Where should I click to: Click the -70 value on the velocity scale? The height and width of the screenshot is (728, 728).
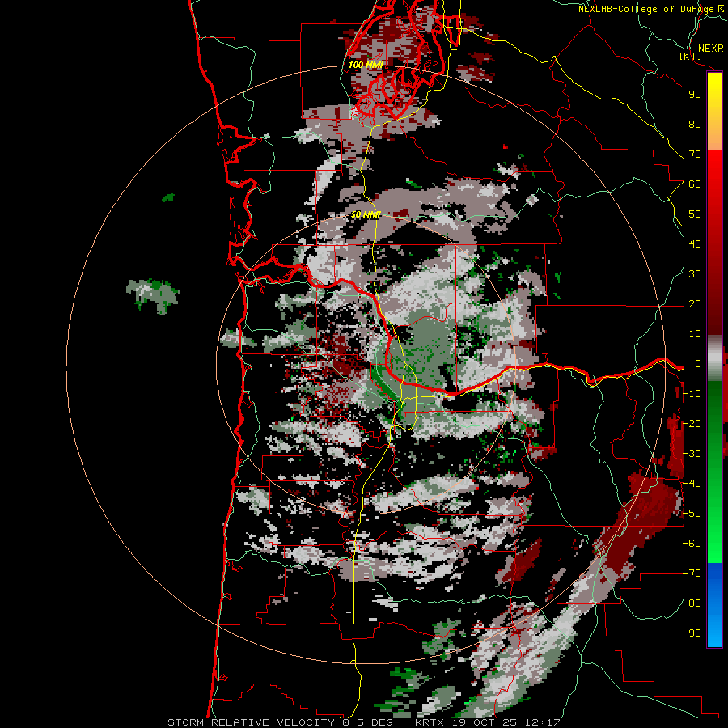[692, 574]
